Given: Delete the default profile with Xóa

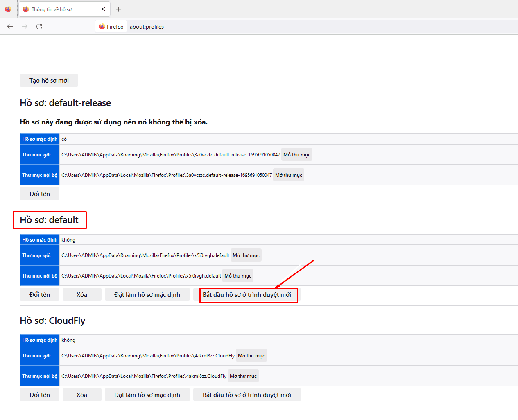Looking at the screenshot, I should [x=82, y=294].
